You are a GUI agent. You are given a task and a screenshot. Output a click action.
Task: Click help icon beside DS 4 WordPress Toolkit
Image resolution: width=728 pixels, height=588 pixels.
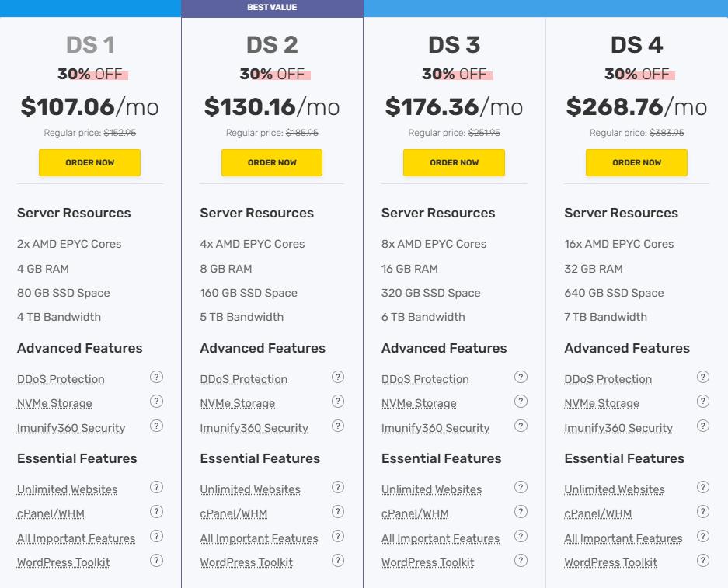pyautogui.click(x=703, y=560)
